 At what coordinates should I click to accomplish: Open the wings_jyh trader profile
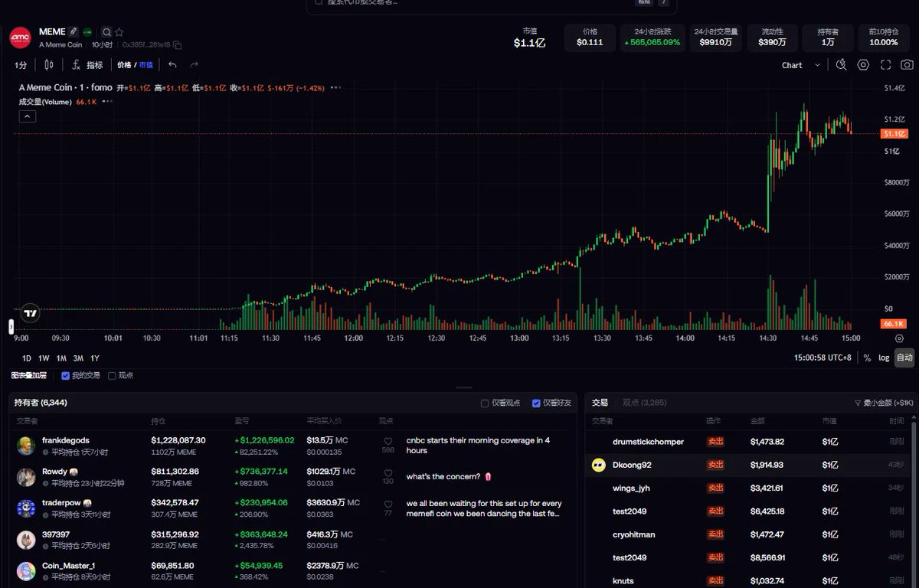(631, 488)
